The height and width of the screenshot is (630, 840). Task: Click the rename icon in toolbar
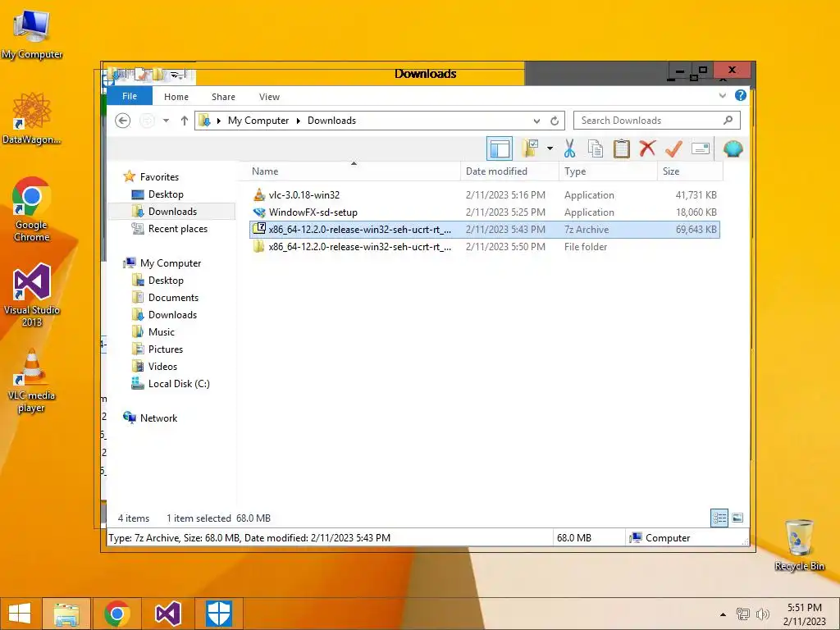click(x=701, y=148)
